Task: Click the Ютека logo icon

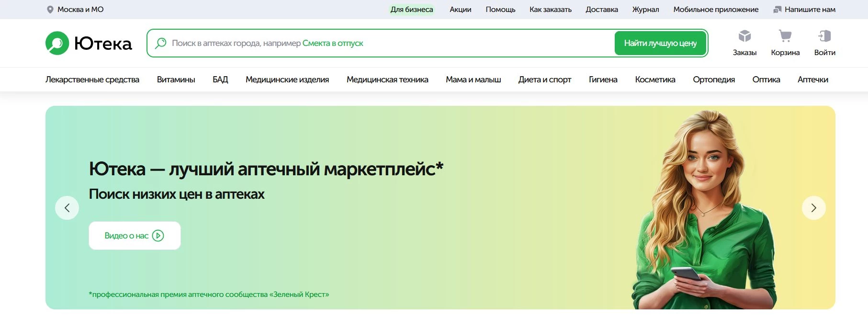Action: 57,43
